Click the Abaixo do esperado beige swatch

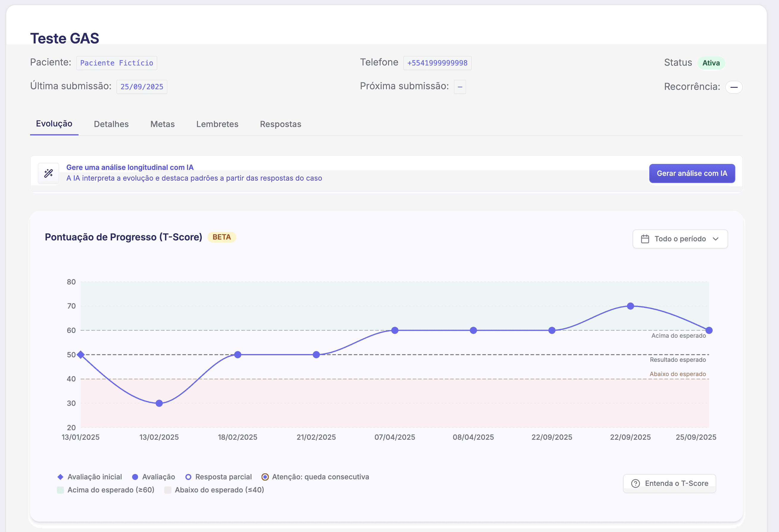point(168,490)
